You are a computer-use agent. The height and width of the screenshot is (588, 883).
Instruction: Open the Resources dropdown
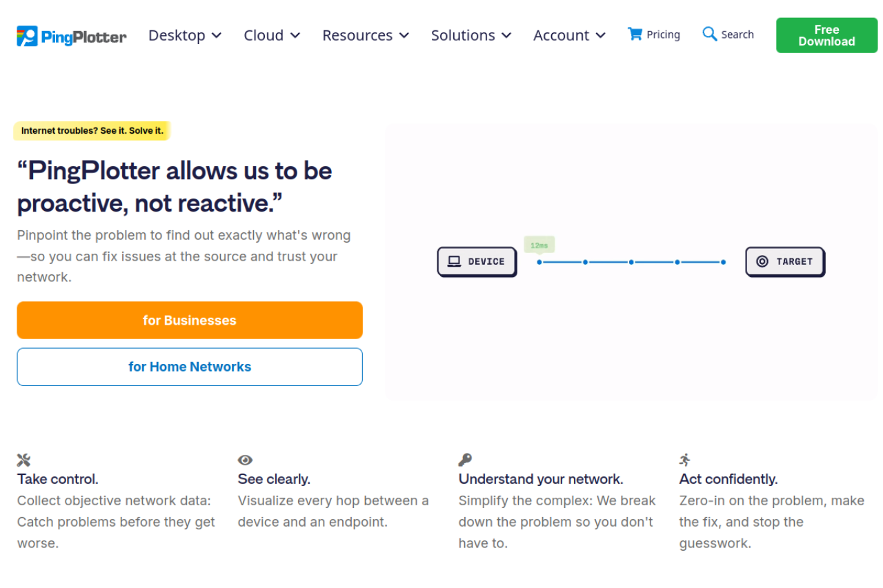coord(366,35)
